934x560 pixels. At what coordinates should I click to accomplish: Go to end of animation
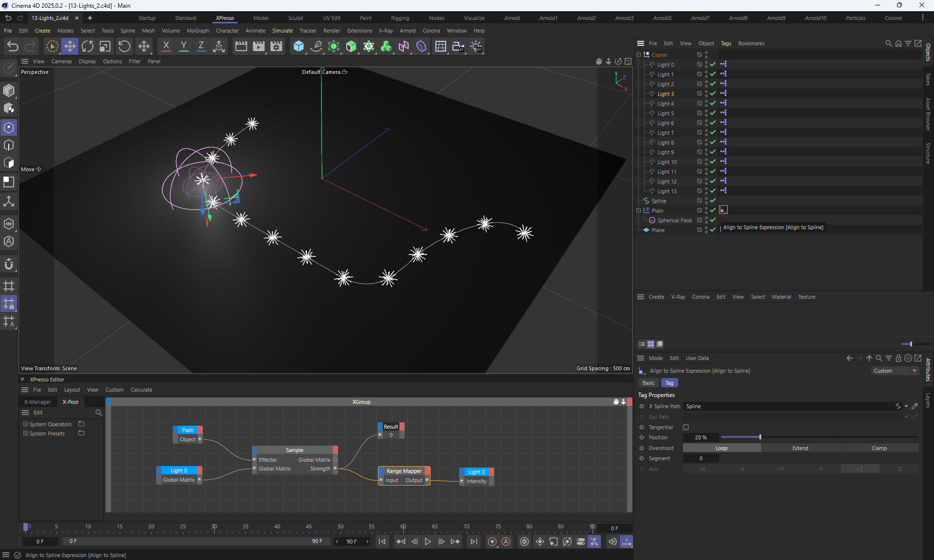coord(473,542)
